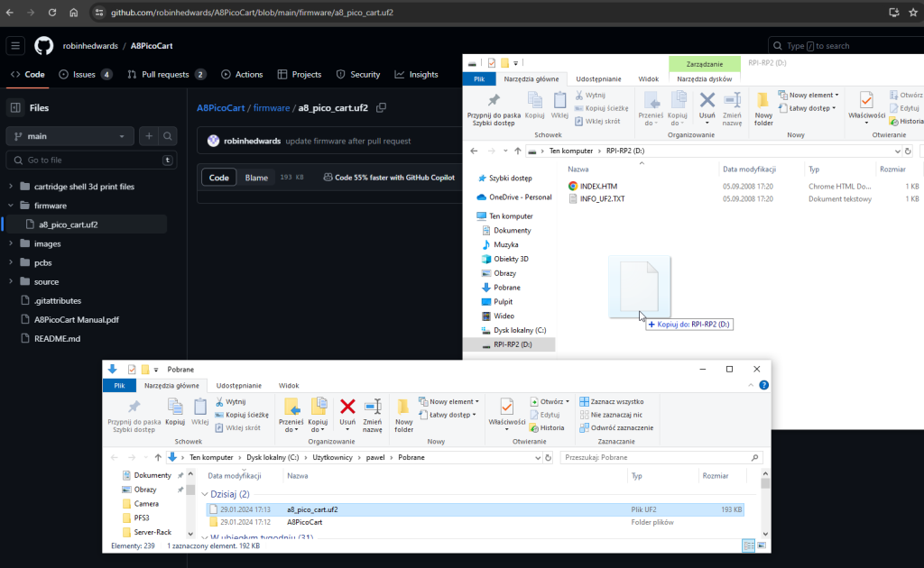The height and width of the screenshot is (568, 924).
Task: Reload the browser page
Action: click(51, 13)
